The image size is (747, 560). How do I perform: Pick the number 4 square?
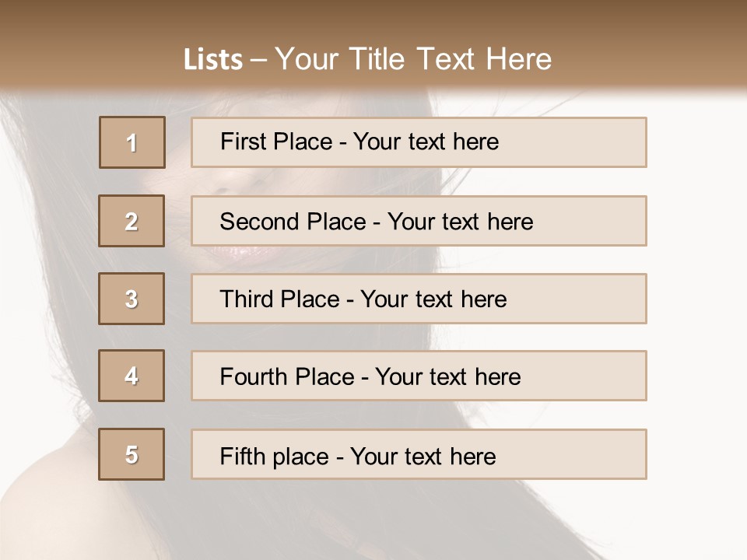point(132,376)
